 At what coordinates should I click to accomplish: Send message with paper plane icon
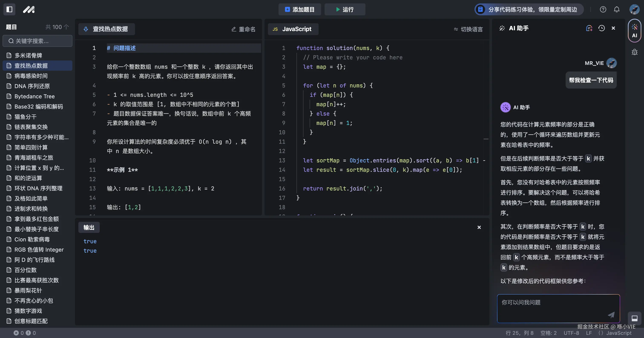611,315
